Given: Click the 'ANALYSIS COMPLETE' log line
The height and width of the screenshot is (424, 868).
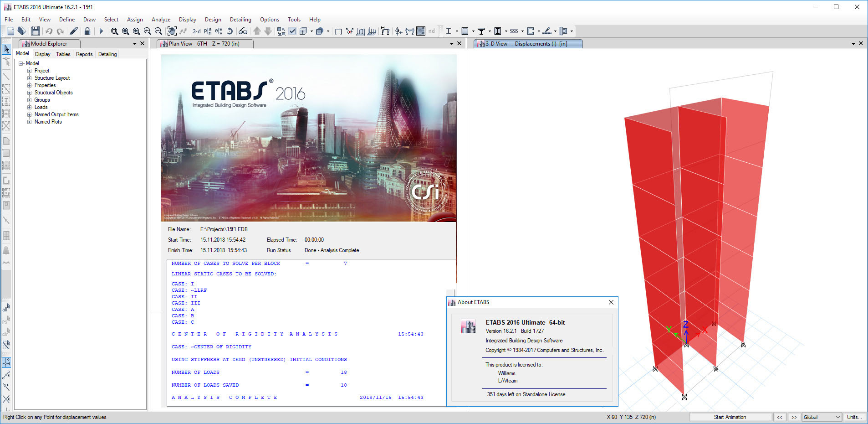Looking at the screenshot, I should click(224, 398).
